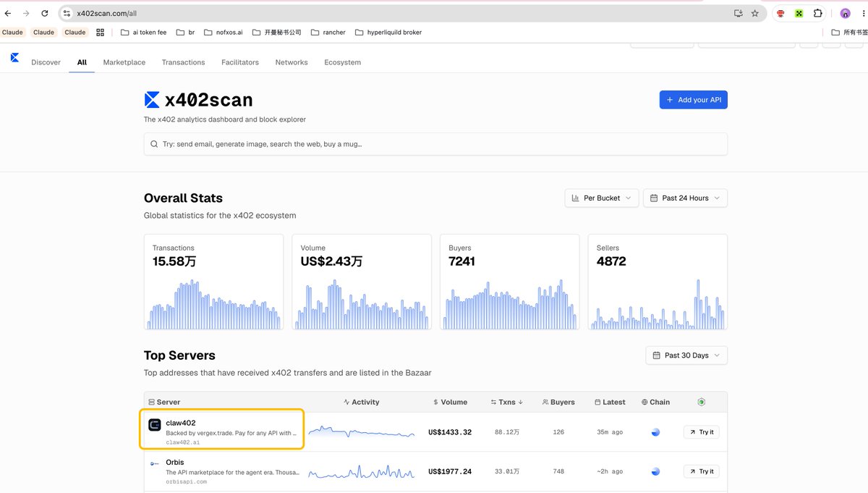This screenshot has height=493, width=868.
Task: Click the Latest column header
Action: 610,402
